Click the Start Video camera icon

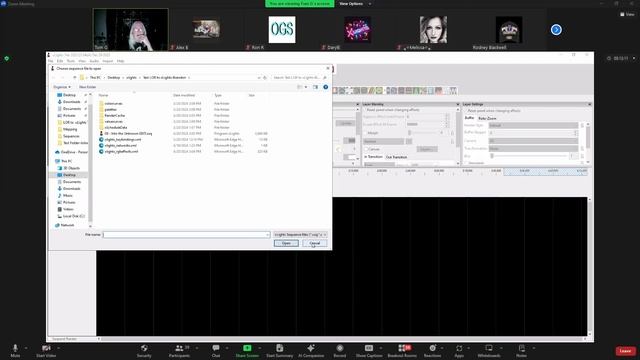point(47,348)
